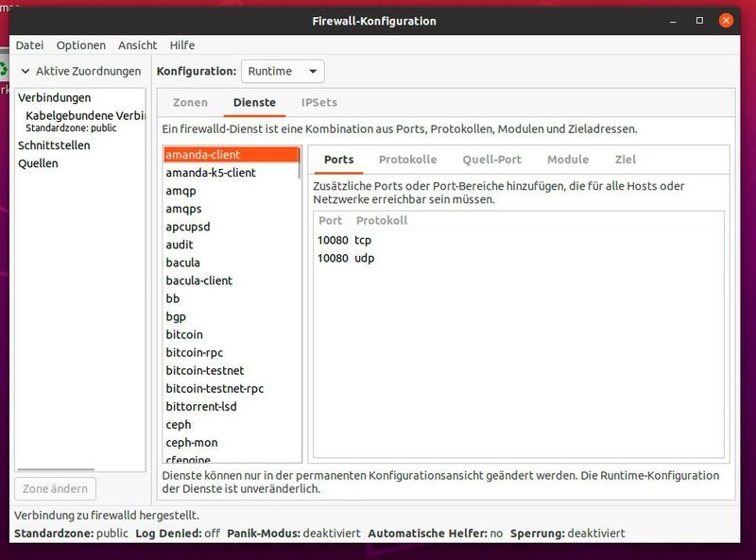Select the bitcoin-testnet-rpc service

tap(231, 388)
